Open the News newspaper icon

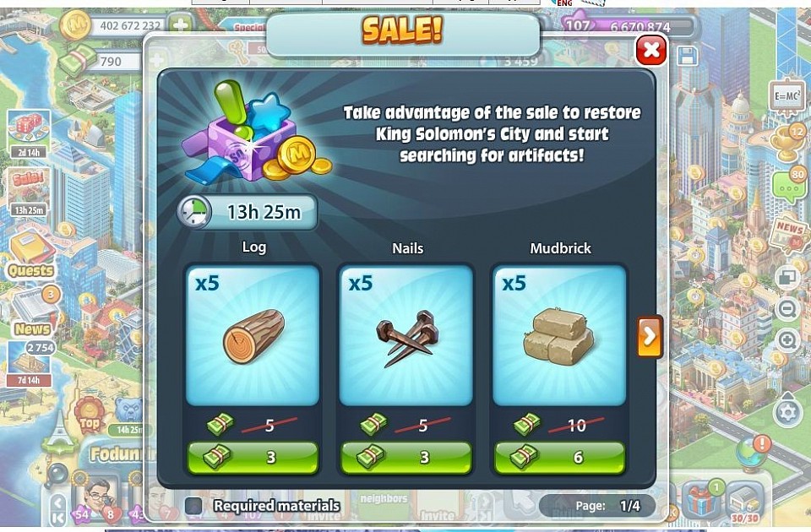[33, 312]
